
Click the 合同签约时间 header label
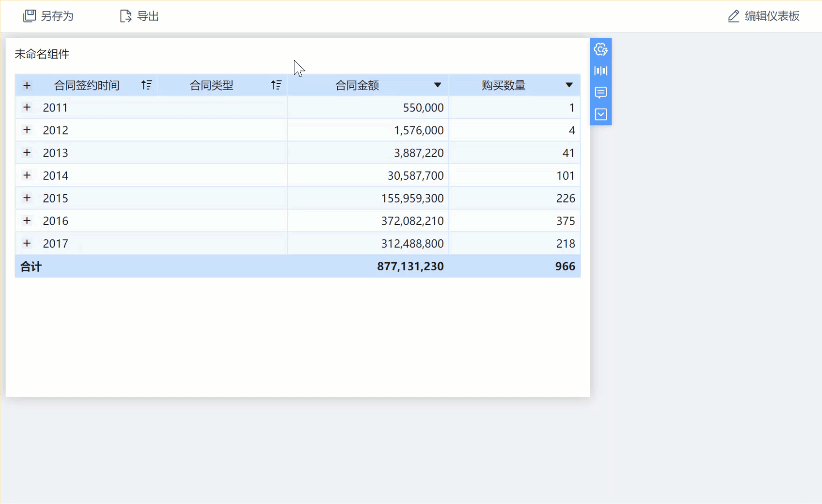(x=87, y=85)
